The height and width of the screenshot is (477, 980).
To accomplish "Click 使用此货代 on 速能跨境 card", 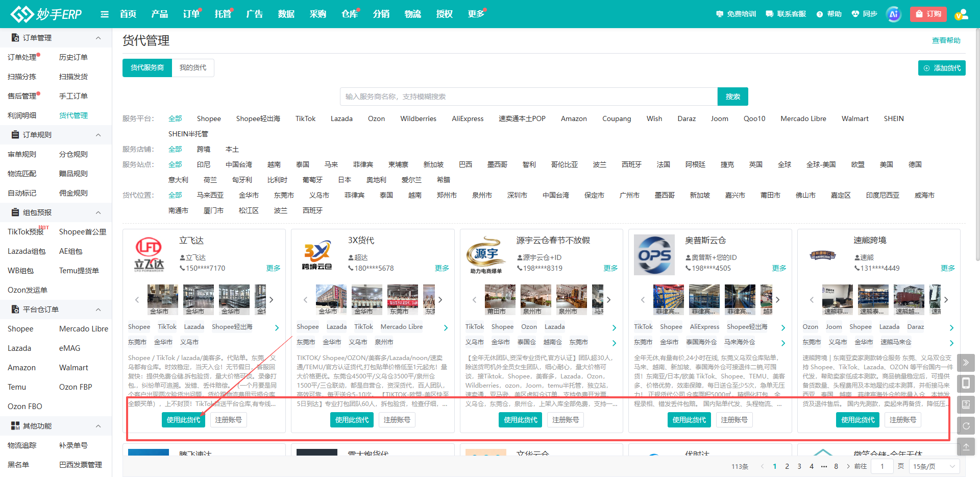I will coord(857,420).
